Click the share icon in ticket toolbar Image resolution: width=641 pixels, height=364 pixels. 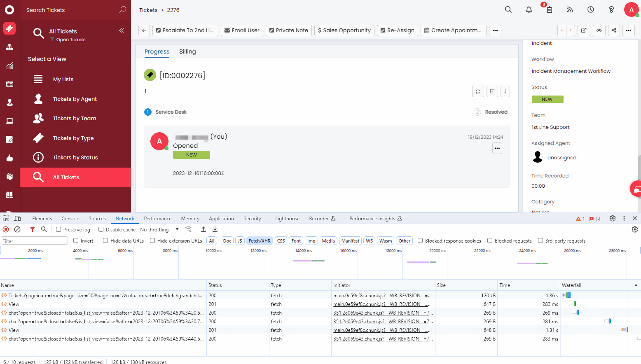point(614,30)
